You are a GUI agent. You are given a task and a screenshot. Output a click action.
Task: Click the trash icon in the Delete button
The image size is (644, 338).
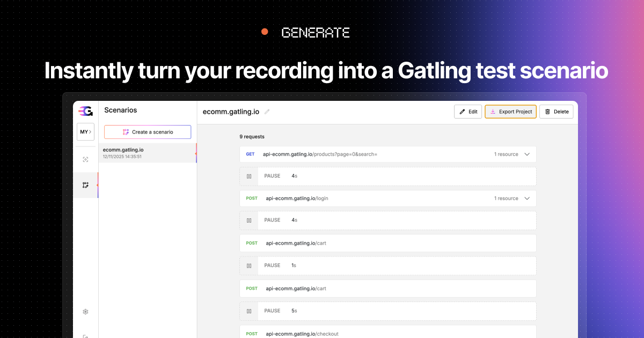(546, 112)
